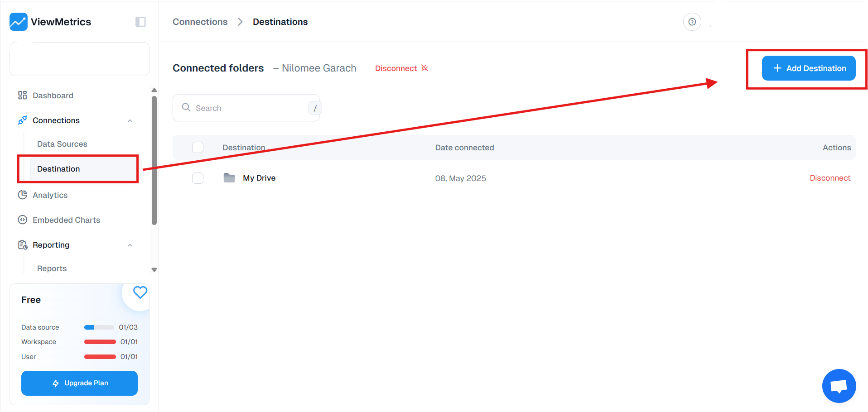The height and width of the screenshot is (412, 868).
Task: Open the chat support bubble icon
Action: click(x=839, y=385)
